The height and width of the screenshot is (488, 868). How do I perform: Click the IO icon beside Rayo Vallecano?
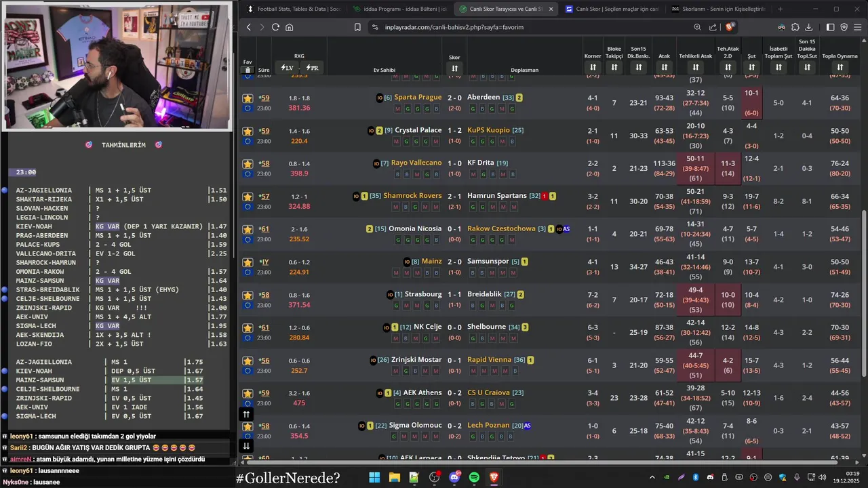pos(376,163)
